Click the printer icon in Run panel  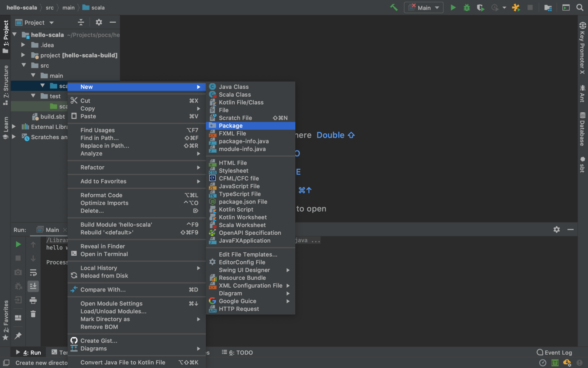click(x=33, y=300)
